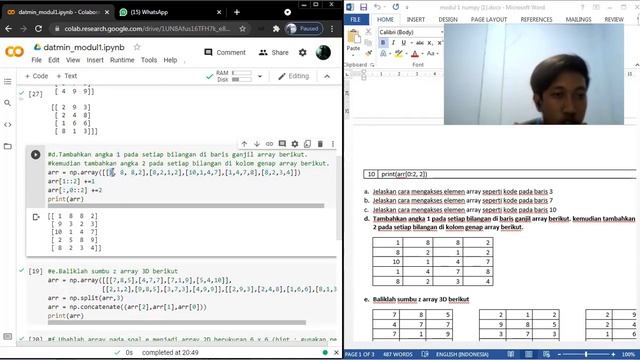Open Colab settings gear in header
Viewport: 640px width, 360px height.
302,52
